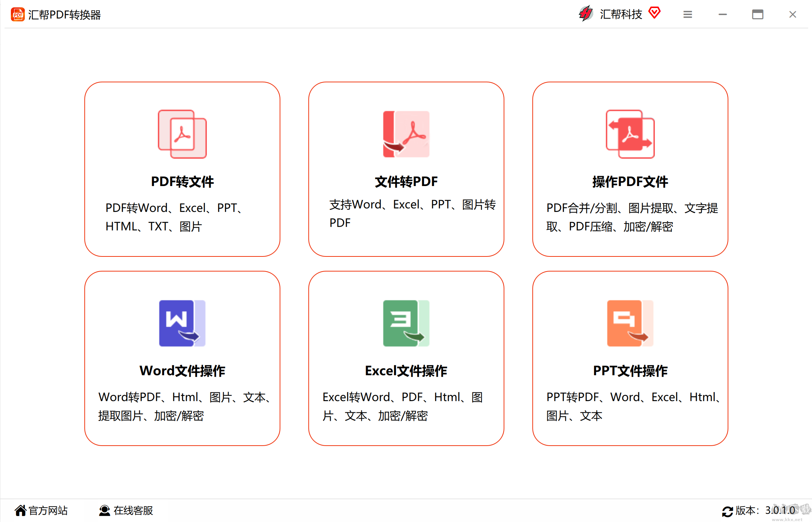Open the Word文件操作 card title
The height and width of the screenshot is (522, 812).
(182, 371)
